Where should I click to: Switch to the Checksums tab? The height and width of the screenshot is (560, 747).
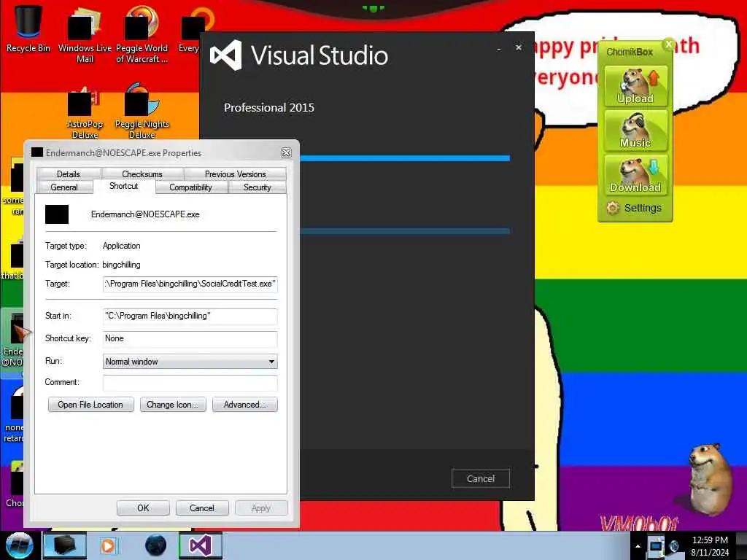pos(142,174)
